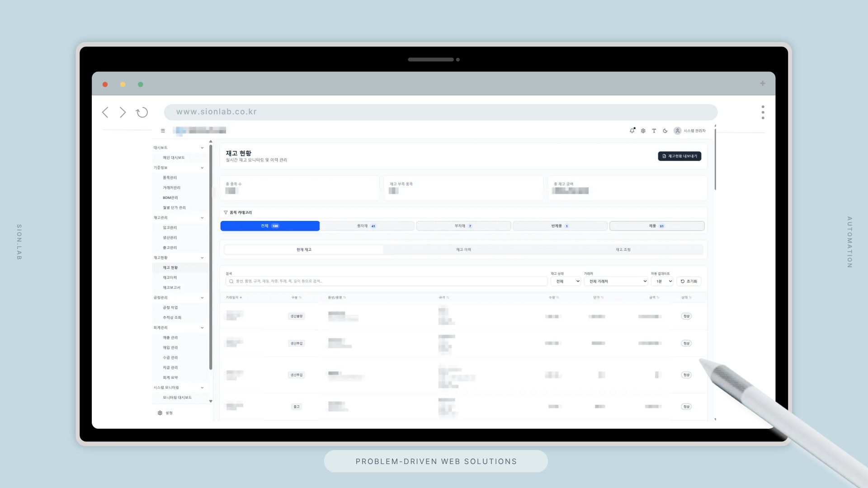Open the 재고 상태 dropdown
Screen dimensions: 868x488
pos(565,282)
